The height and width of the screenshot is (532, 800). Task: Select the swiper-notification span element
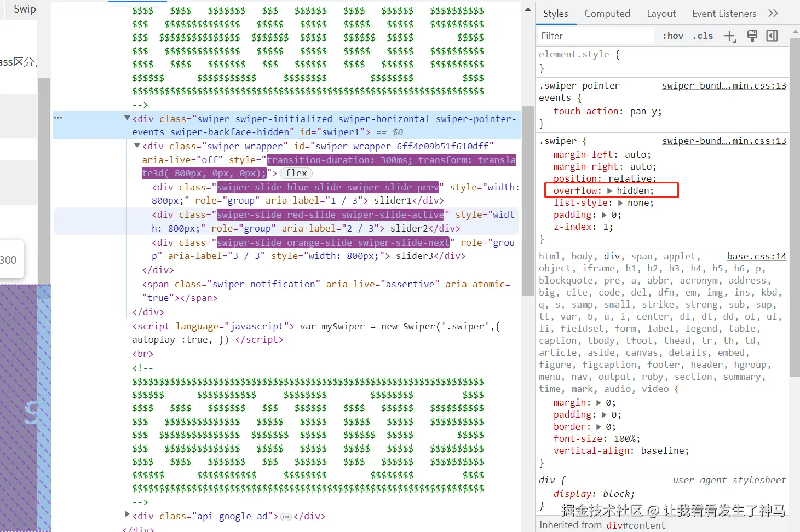coord(326,291)
